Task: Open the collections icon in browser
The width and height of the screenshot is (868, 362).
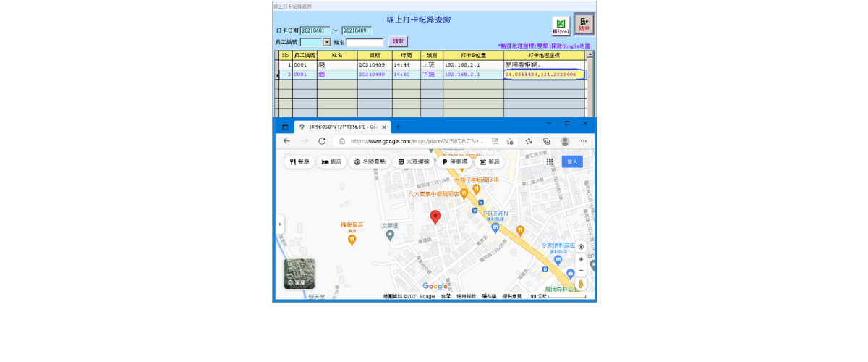Action: point(547,141)
